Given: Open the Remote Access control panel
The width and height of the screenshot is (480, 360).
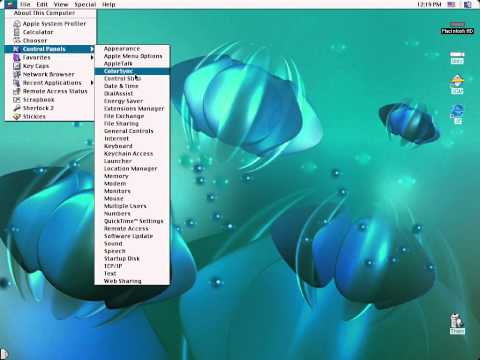Looking at the screenshot, I should (x=132, y=228).
